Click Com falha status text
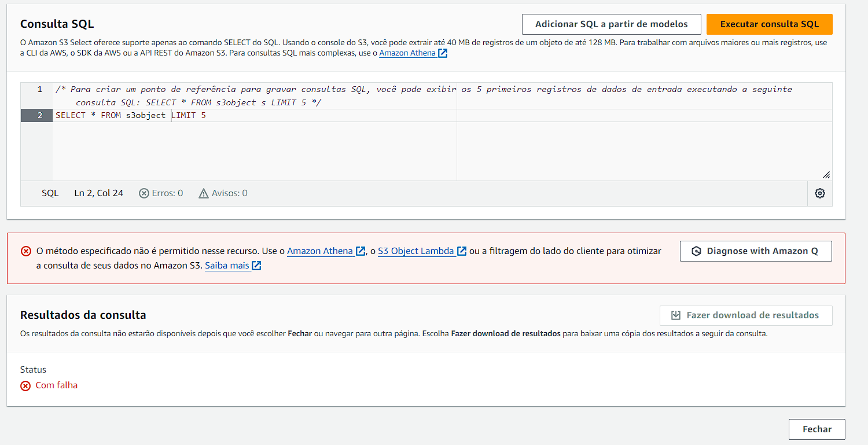This screenshot has height=445, width=868. click(x=57, y=385)
